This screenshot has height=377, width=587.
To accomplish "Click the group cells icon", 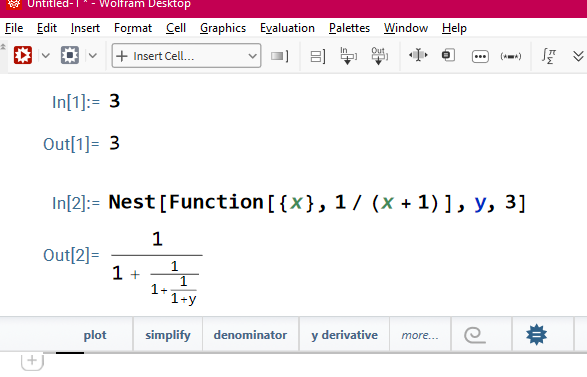I will (x=317, y=56).
